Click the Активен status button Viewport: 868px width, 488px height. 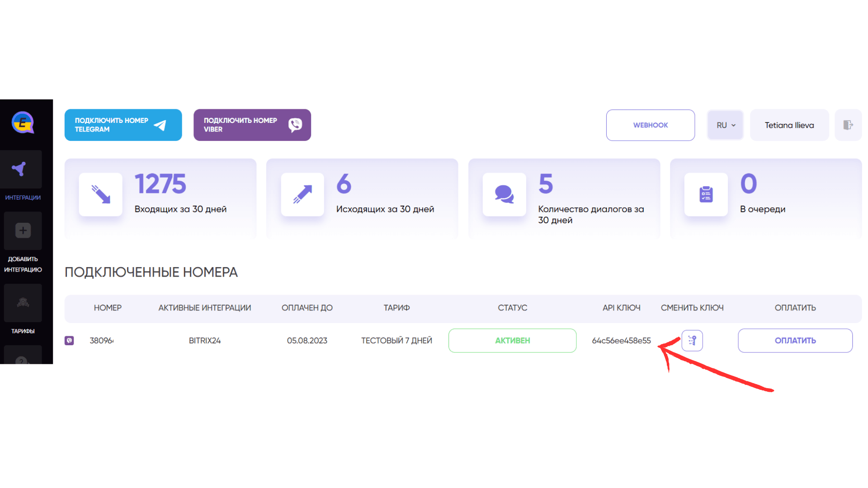[512, 340]
